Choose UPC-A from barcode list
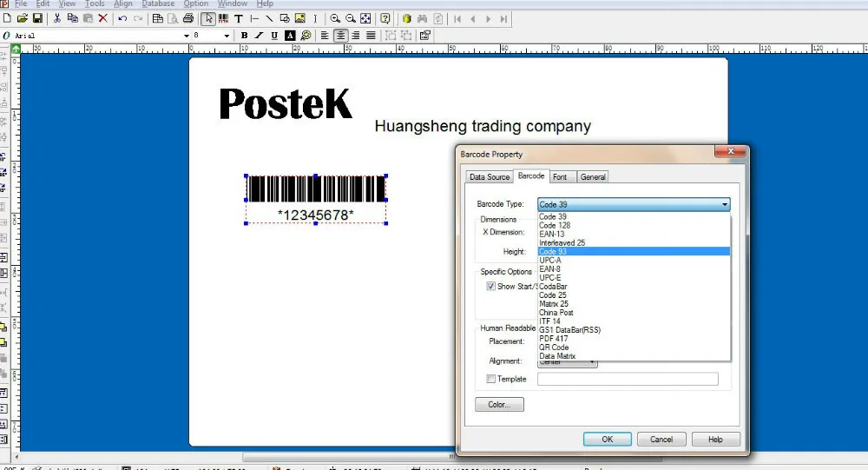Image resolution: width=868 pixels, height=470 pixels. point(634,260)
